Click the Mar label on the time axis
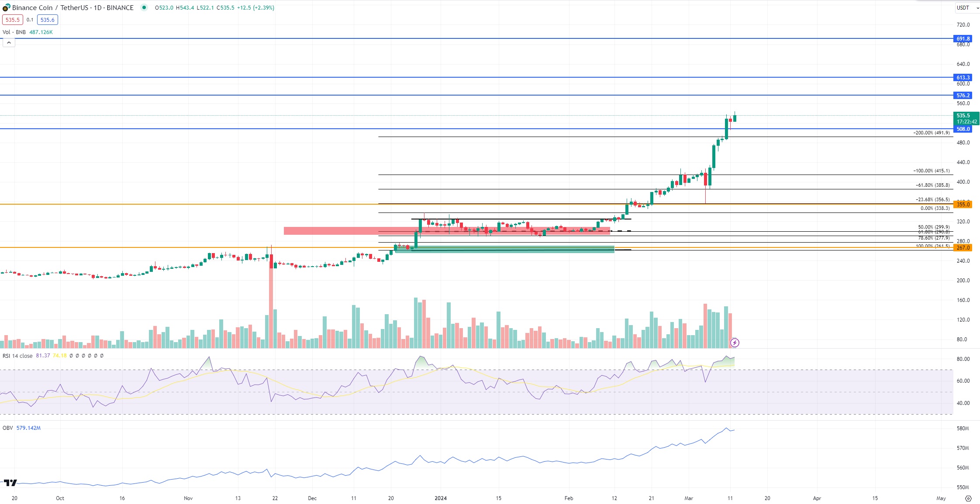 (x=689, y=498)
